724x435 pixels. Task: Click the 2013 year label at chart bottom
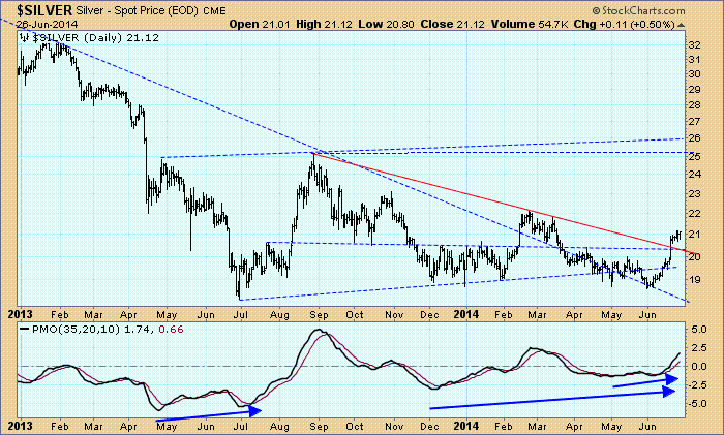coord(19,425)
